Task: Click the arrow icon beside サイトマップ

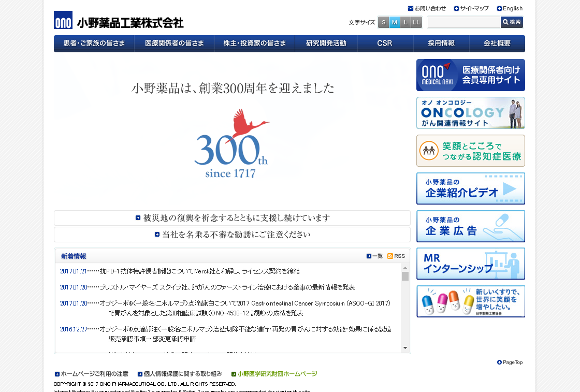Action: 456,8
